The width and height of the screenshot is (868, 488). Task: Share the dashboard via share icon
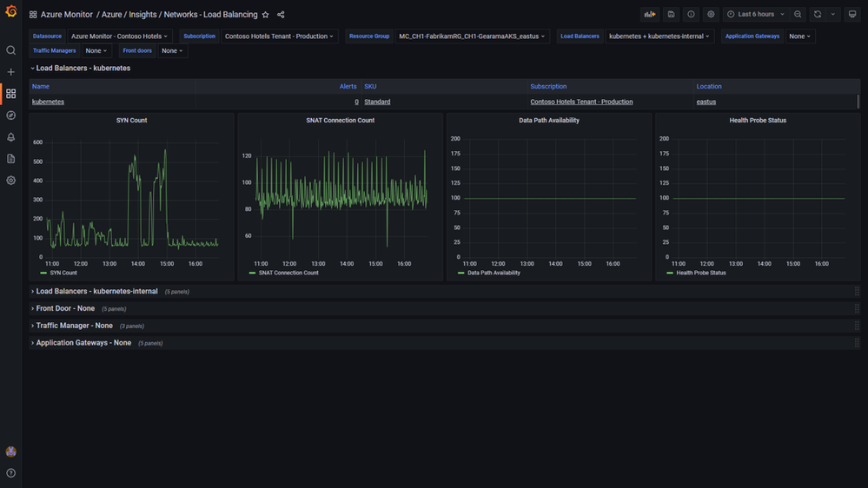(x=281, y=15)
